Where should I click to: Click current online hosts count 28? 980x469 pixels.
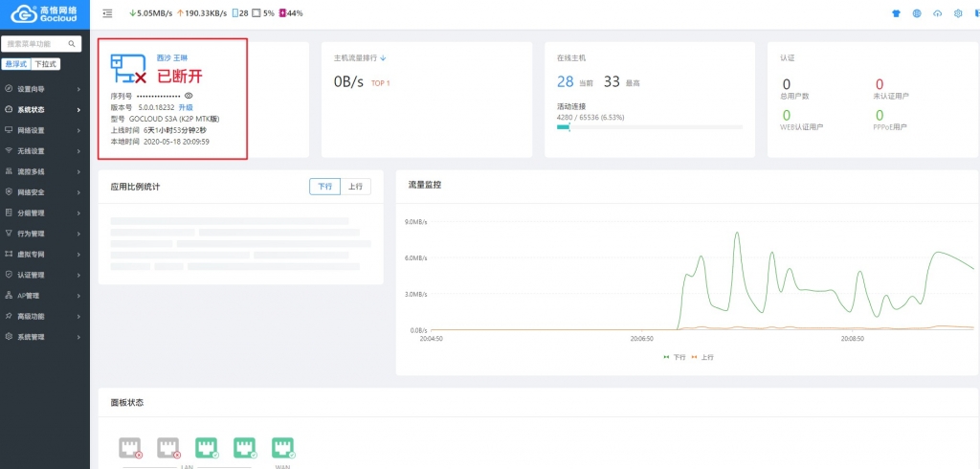pyautogui.click(x=565, y=81)
